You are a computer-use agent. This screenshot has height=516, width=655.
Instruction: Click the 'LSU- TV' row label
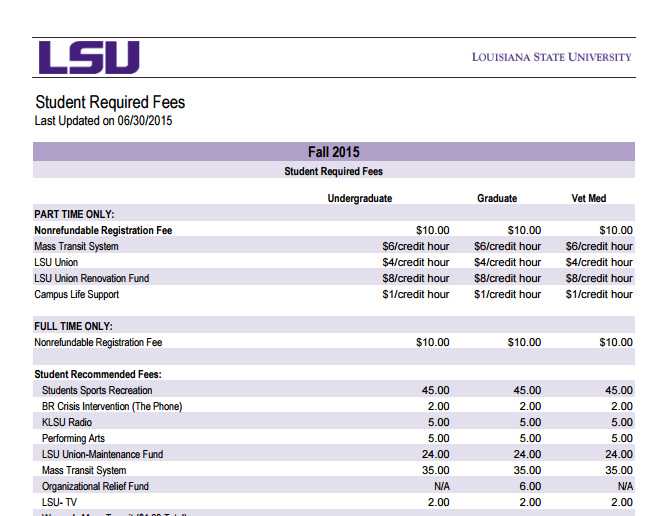pyautogui.click(x=59, y=502)
